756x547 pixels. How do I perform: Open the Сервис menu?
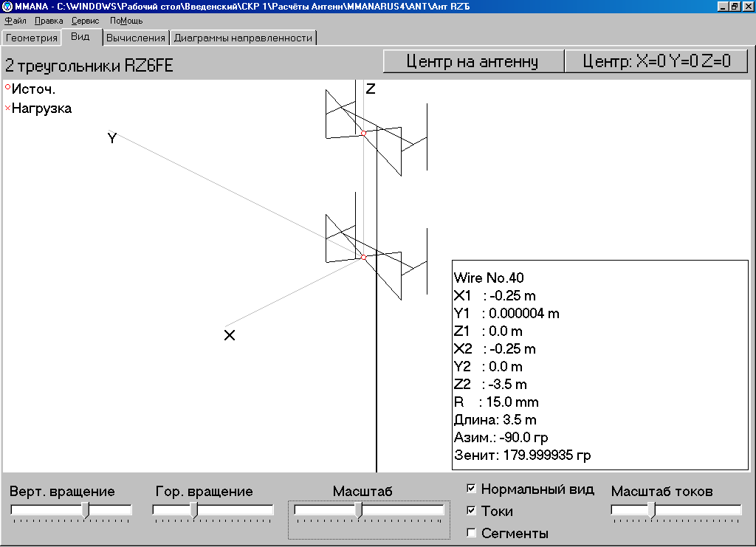pos(86,21)
